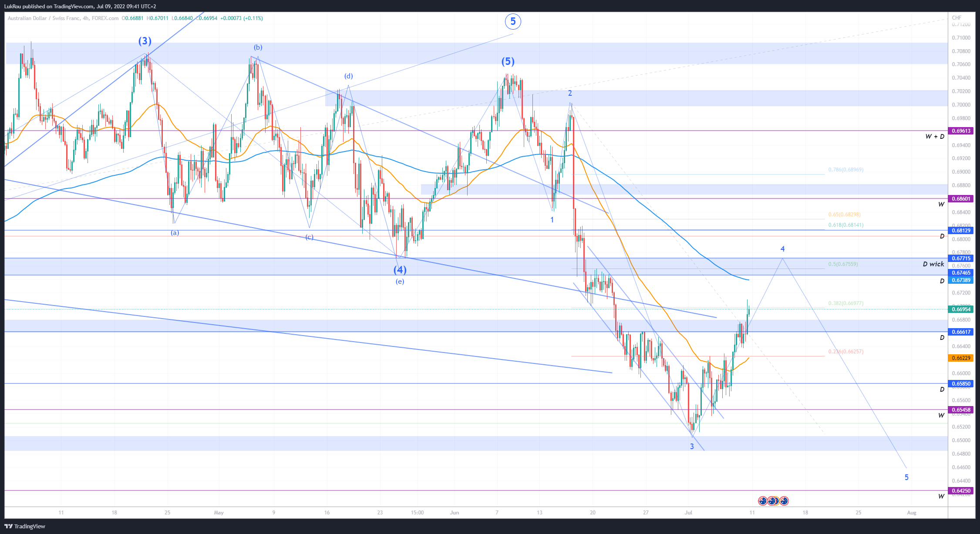Select the bold (4) wave label
Image resolution: width=980 pixels, height=534 pixels.
coord(400,270)
